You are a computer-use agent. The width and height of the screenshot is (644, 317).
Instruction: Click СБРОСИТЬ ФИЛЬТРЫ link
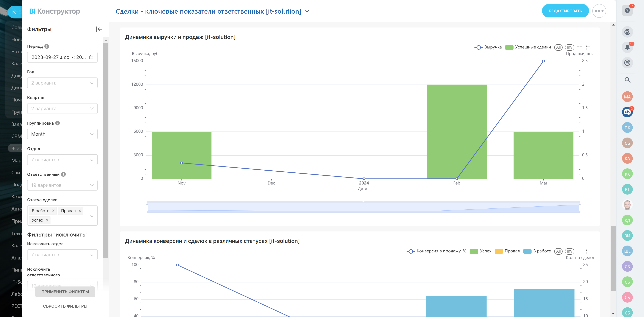click(65, 306)
